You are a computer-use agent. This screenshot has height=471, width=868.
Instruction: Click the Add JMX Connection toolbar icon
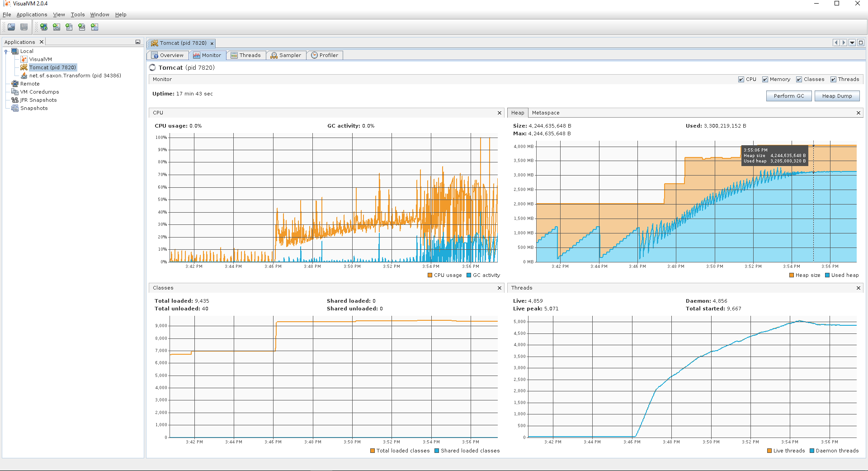pyautogui.click(x=57, y=27)
